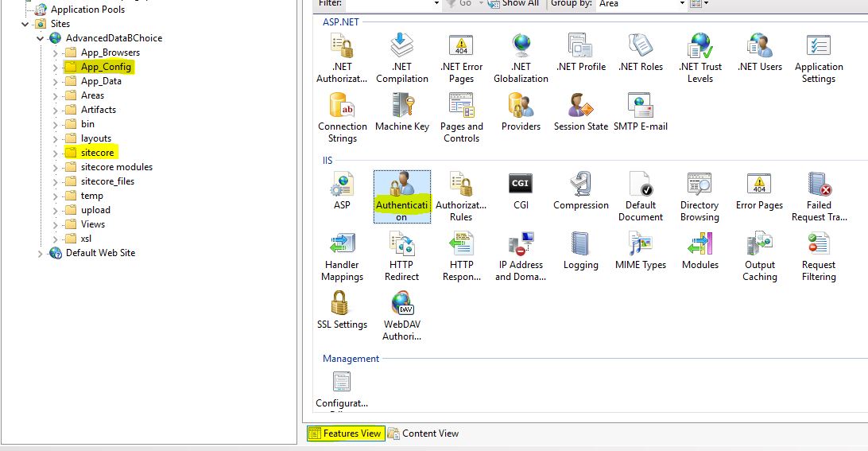
Task: Open Application Settings feature
Action: [819, 58]
